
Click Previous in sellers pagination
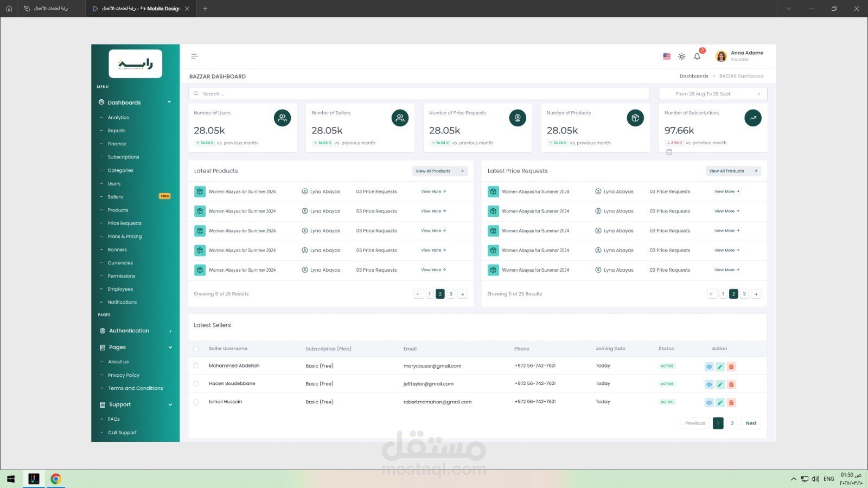click(695, 423)
